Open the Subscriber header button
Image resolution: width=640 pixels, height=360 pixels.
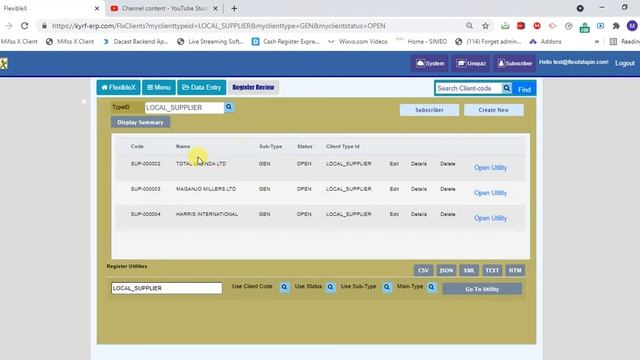515,63
